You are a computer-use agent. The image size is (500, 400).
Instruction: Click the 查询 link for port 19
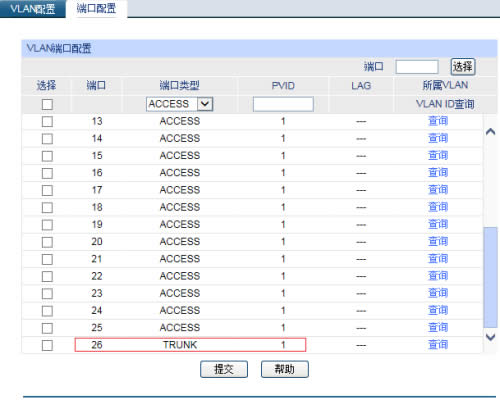coord(438,224)
